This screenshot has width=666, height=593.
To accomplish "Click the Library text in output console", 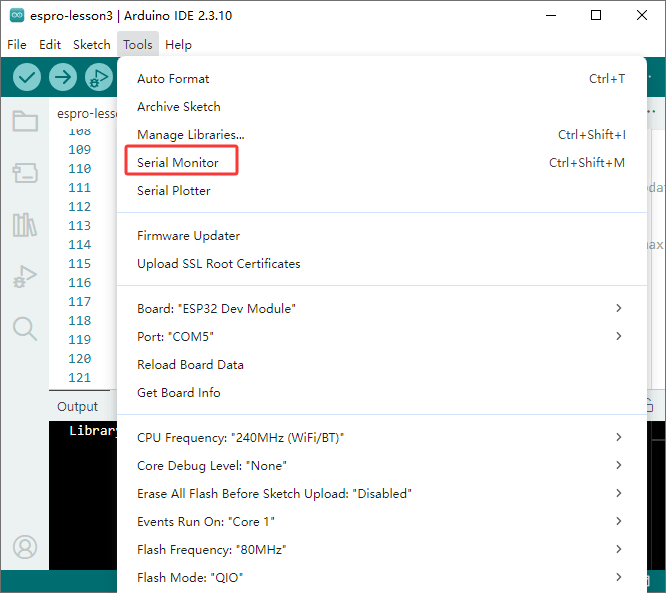I will (x=93, y=431).
